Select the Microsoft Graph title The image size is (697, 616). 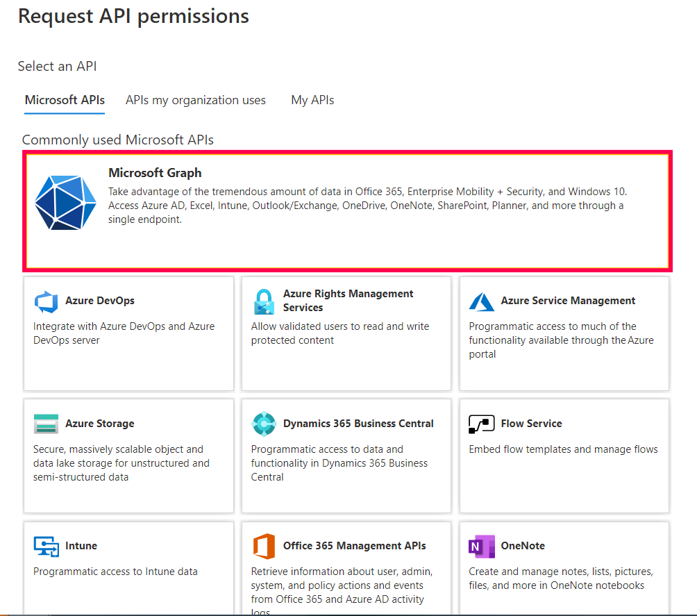[155, 173]
